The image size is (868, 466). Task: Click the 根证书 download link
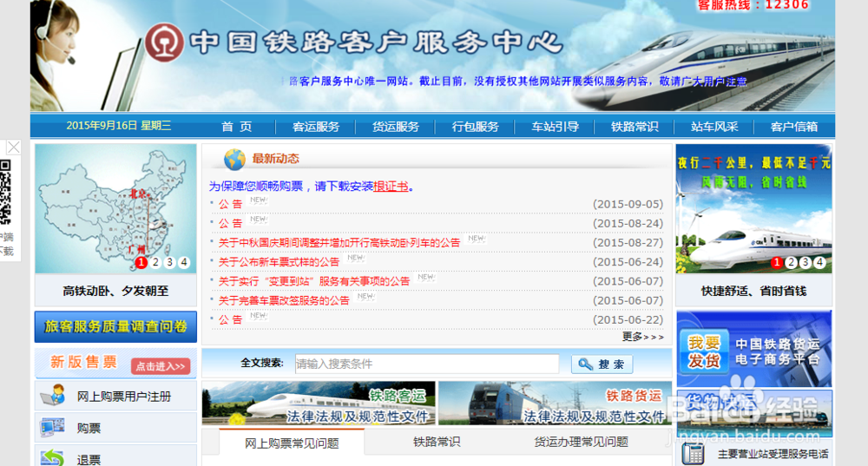pyautogui.click(x=391, y=187)
